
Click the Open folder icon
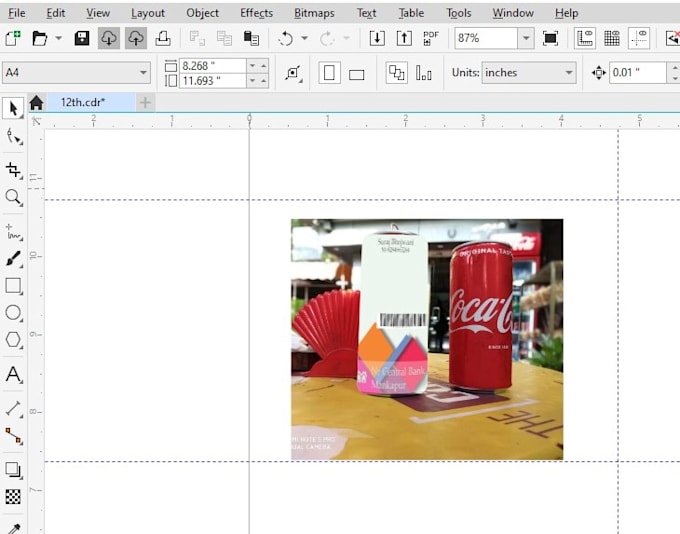pyautogui.click(x=39, y=38)
